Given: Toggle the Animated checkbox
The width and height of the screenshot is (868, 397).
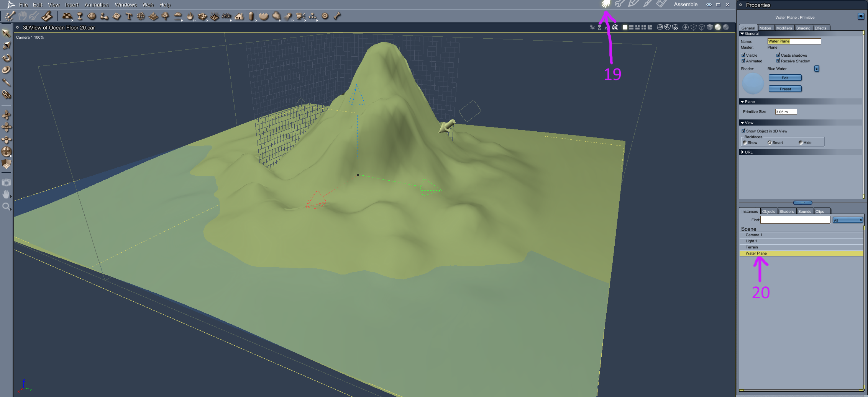Looking at the screenshot, I should click(x=743, y=61).
